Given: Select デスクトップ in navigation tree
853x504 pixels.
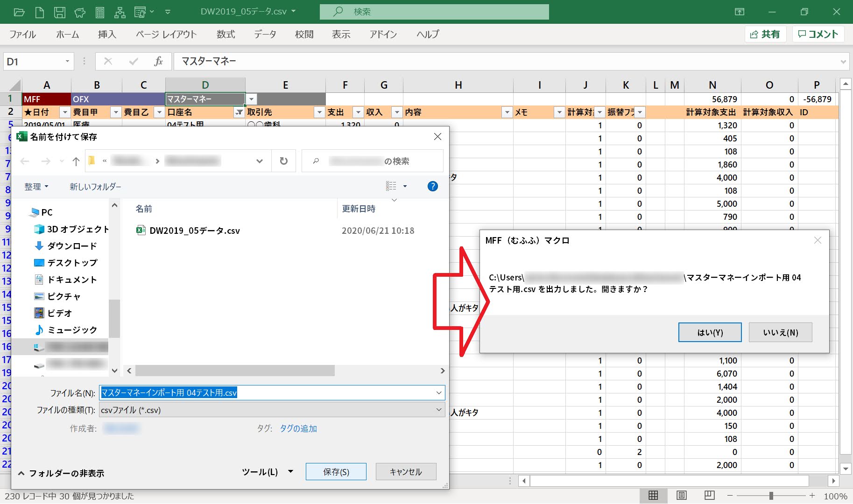Looking at the screenshot, I should click(65, 263).
